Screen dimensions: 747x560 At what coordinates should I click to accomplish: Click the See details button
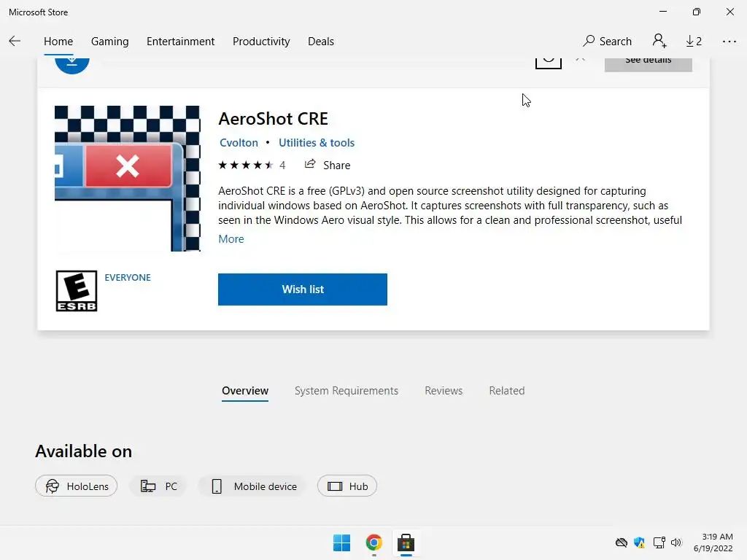point(648,64)
